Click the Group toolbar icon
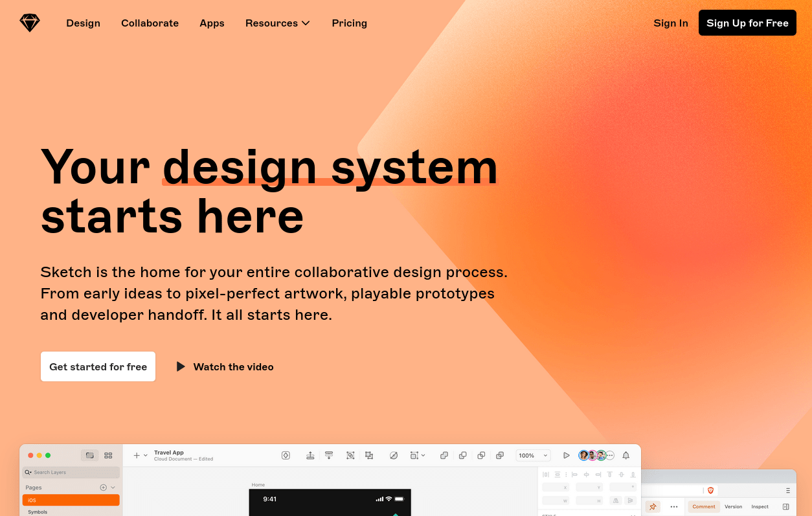 (350, 455)
